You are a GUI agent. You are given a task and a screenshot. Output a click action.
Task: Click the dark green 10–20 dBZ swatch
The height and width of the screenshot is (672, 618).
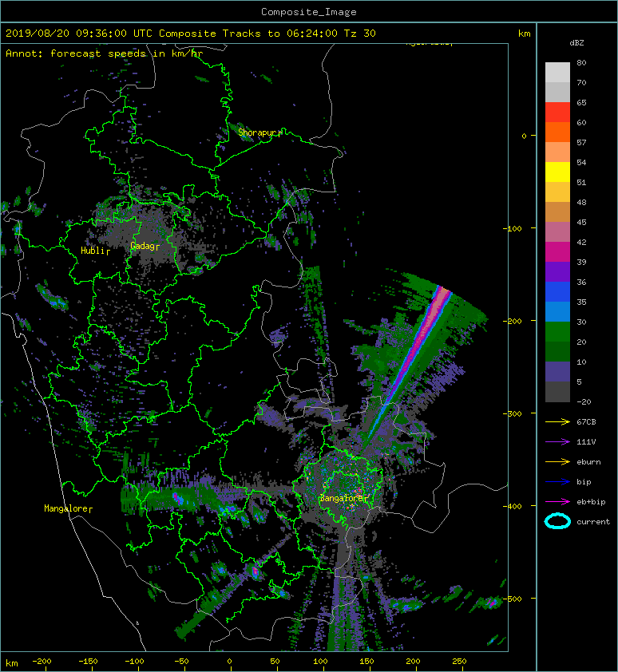tap(557, 351)
